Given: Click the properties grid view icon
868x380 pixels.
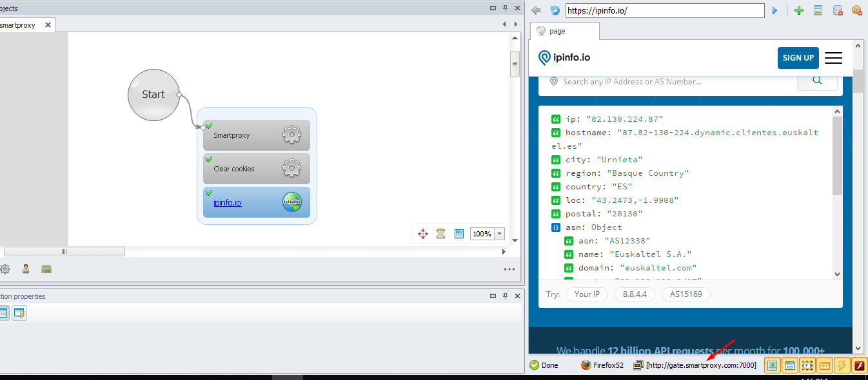Looking at the screenshot, I should (3, 314).
